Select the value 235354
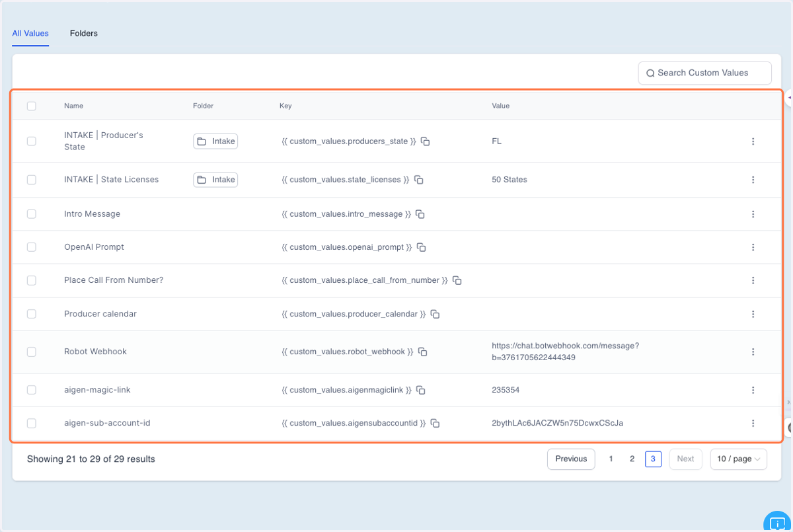The image size is (793, 532). click(506, 390)
